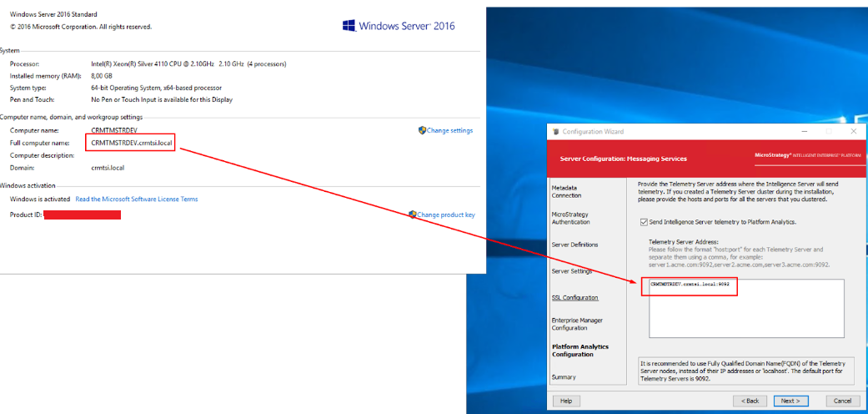Screen dimensions: 868x414
Task: Click the Telemetry Server Address text box
Action: coord(746,308)
